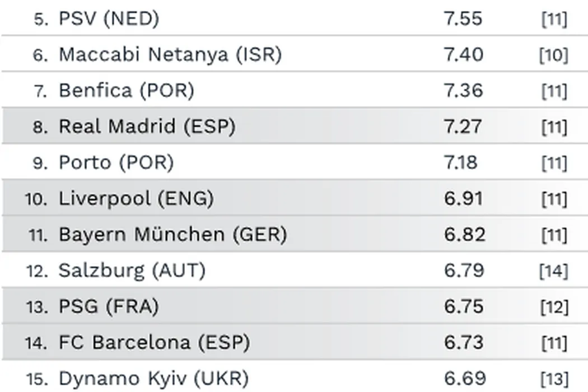Select PSG (FRA) in the list
588x392 pixels.
click(109, 306)
